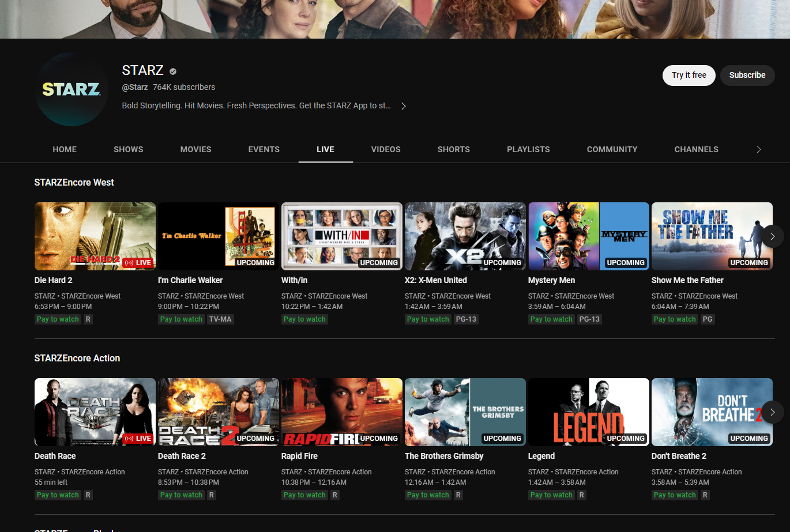
Task: Subscribe to the STARZ channel
Action: click(x=747, y=76)
